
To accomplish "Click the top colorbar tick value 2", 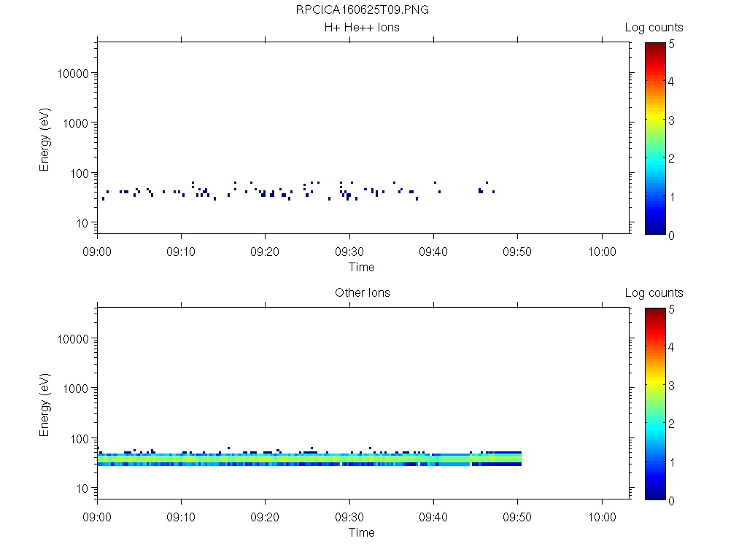I will (671, 158).
